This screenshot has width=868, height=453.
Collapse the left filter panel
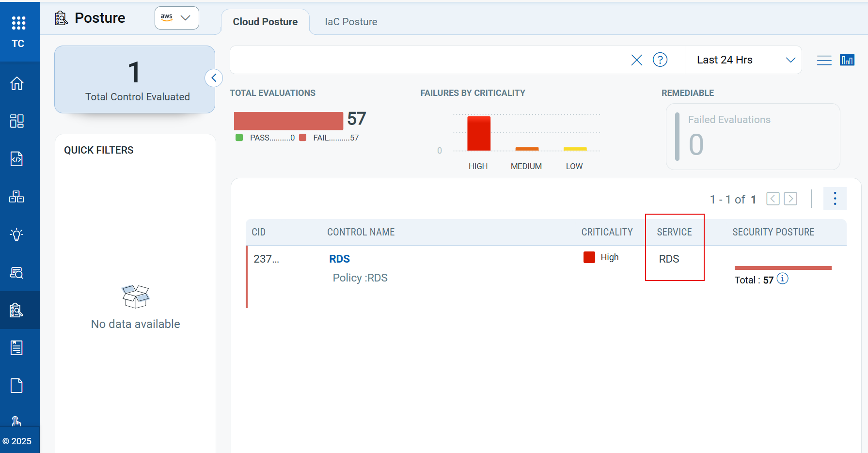(214, 78)
